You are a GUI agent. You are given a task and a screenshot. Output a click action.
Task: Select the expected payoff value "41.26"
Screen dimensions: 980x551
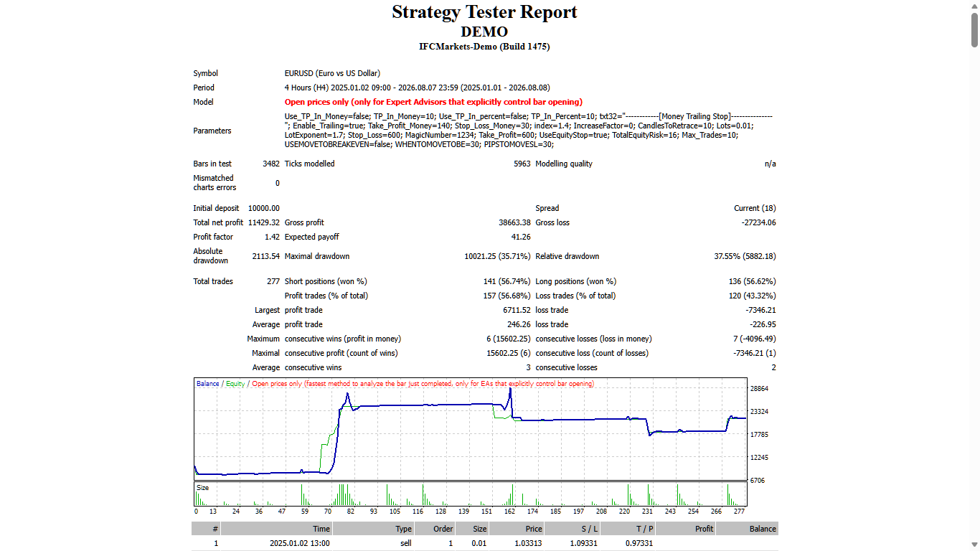tap(521, 237)
